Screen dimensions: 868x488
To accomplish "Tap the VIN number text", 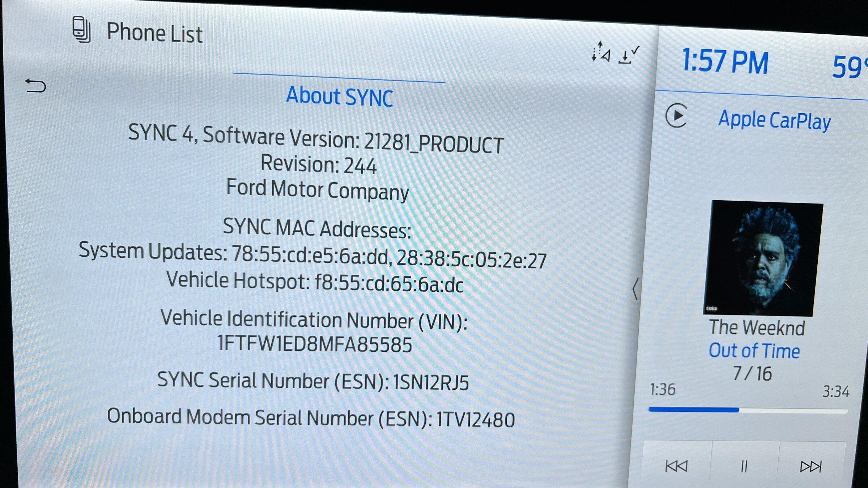I will (314, 344).
